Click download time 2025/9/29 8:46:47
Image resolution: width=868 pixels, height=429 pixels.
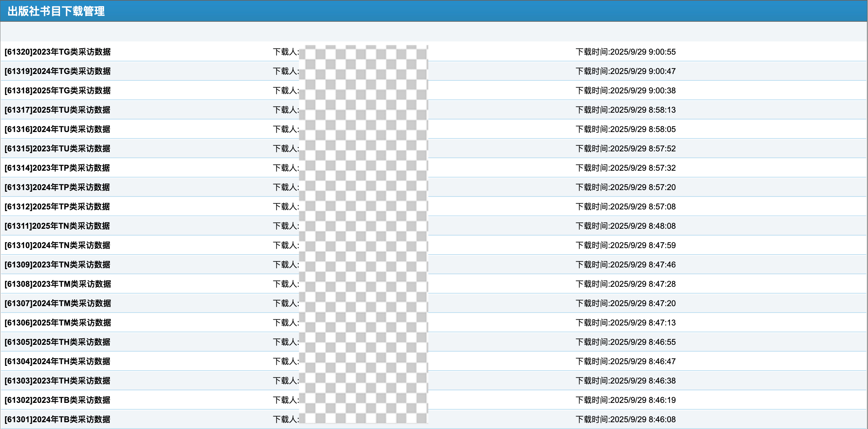pyautogui.click(x=626, y=361)
